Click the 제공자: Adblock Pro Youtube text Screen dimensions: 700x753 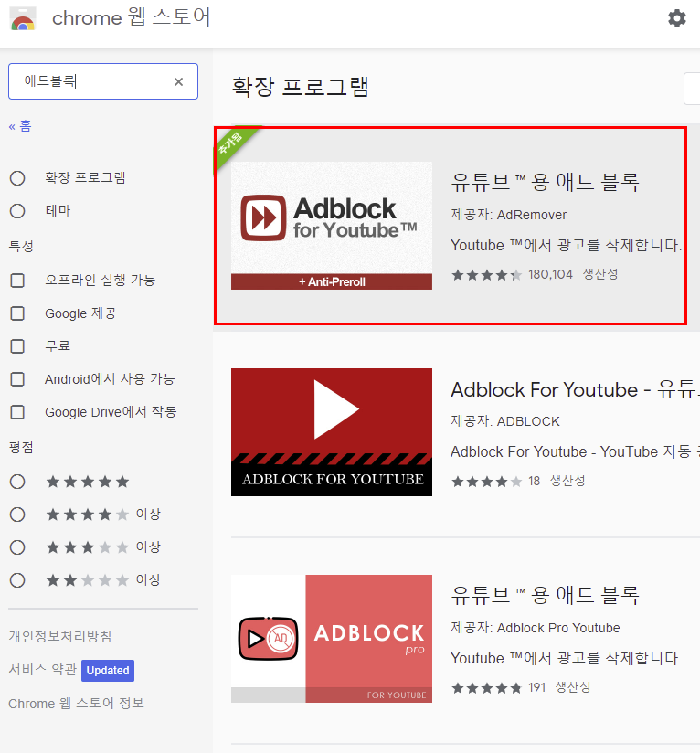[x=536, y=628]
